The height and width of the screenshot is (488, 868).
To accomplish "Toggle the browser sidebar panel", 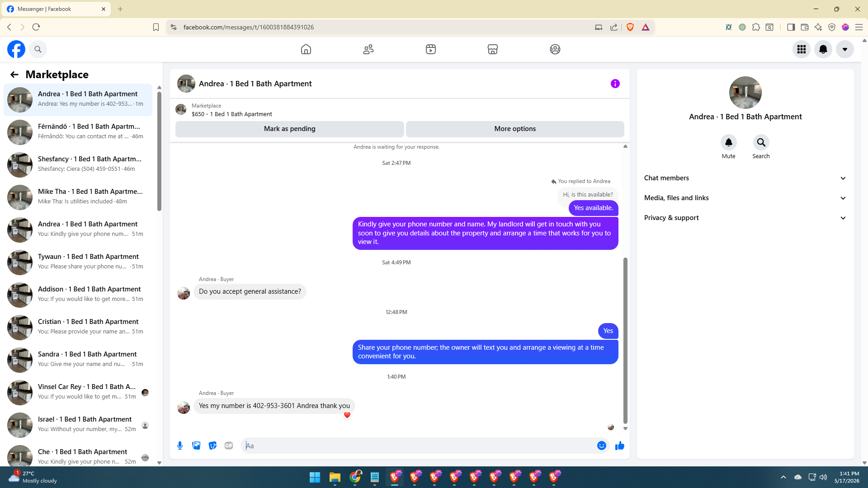I will click(x=791, y=27).
